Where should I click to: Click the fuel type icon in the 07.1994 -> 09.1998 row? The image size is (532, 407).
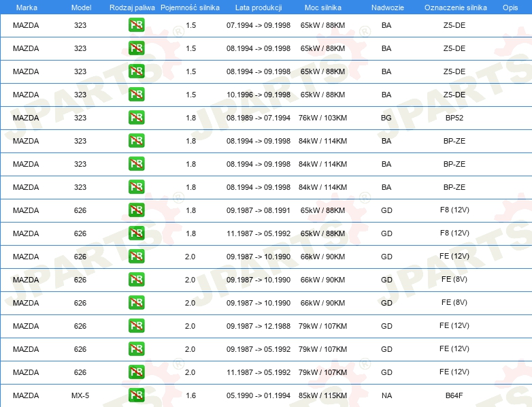coord(136,25)
